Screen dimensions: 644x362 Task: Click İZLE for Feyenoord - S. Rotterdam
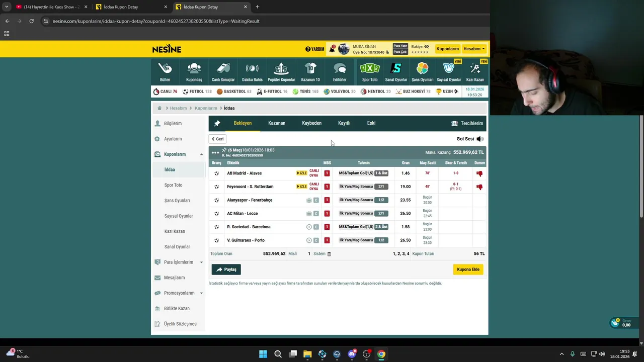[302, 187]
